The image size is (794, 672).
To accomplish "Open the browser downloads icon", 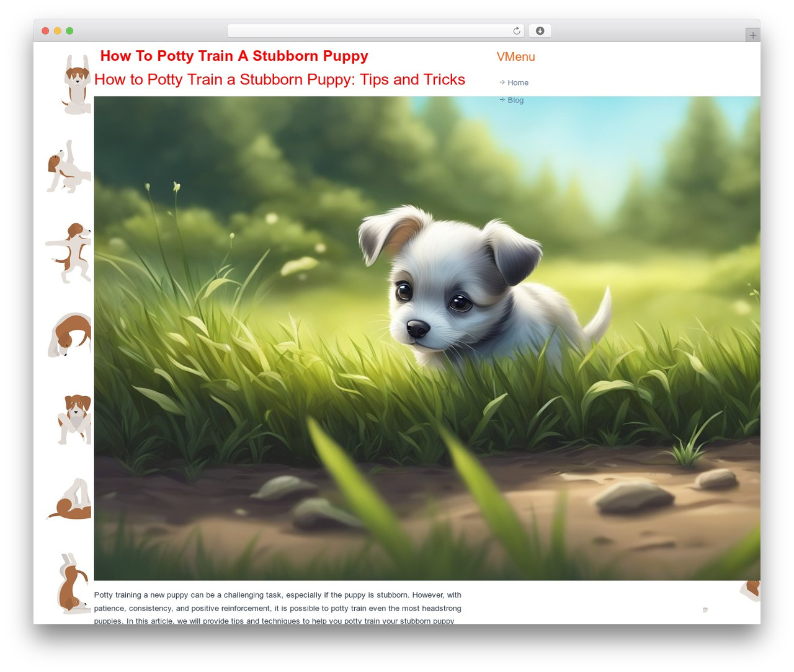I will (x=540, y=31).
